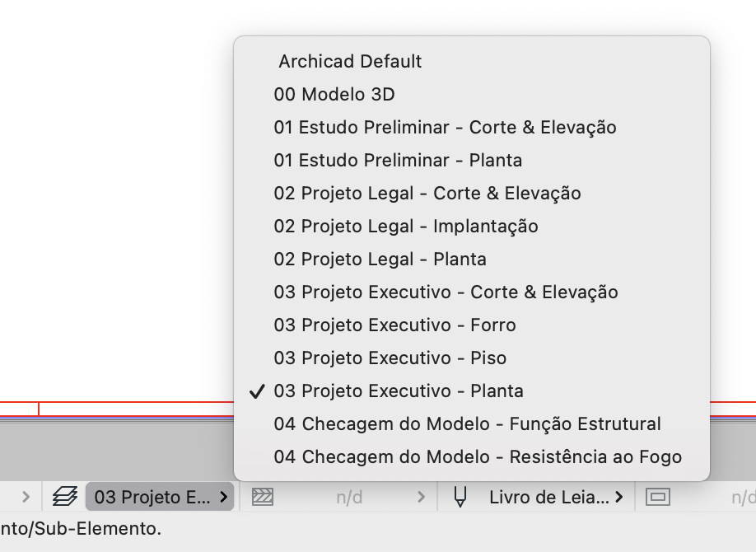Select '03 Projeto Executivo - Forro'
Screen dimensions: 756x552
pyautogui.click(x=394, y=325)
